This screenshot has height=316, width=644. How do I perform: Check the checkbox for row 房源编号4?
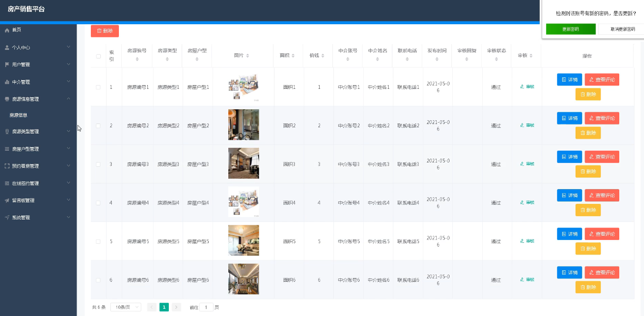point(98,202)
